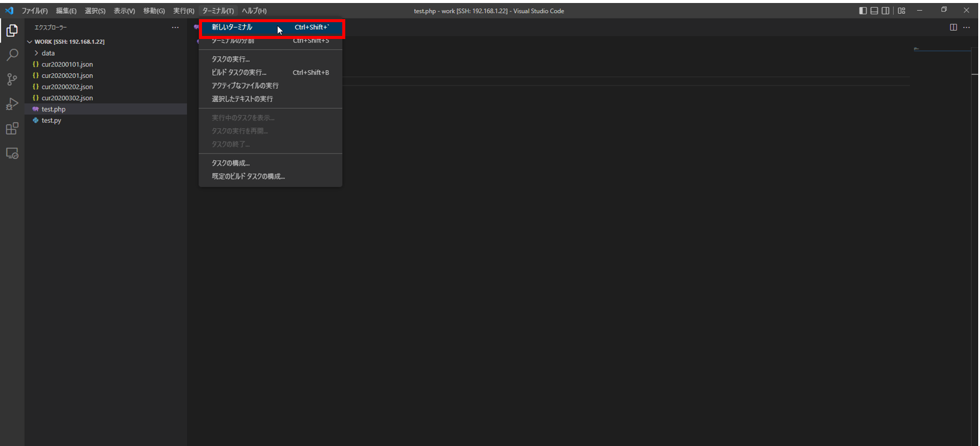Open test.py in the file tree

[x=106, y=120]
